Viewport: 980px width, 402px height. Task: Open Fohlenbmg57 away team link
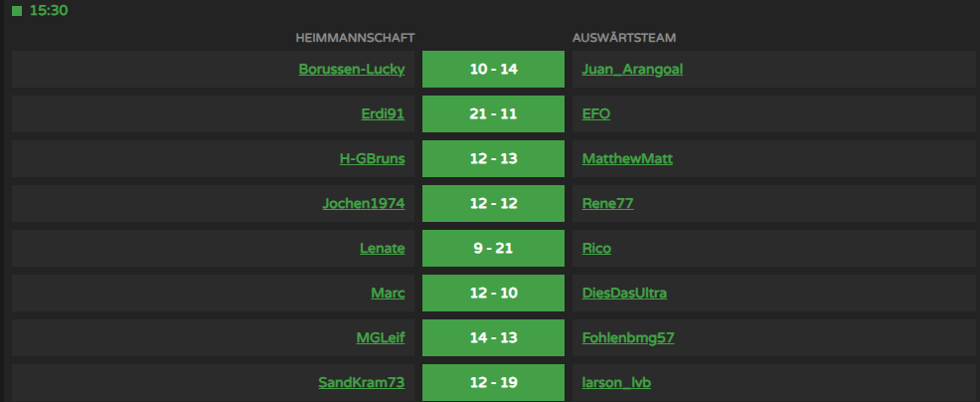[628, 338]
